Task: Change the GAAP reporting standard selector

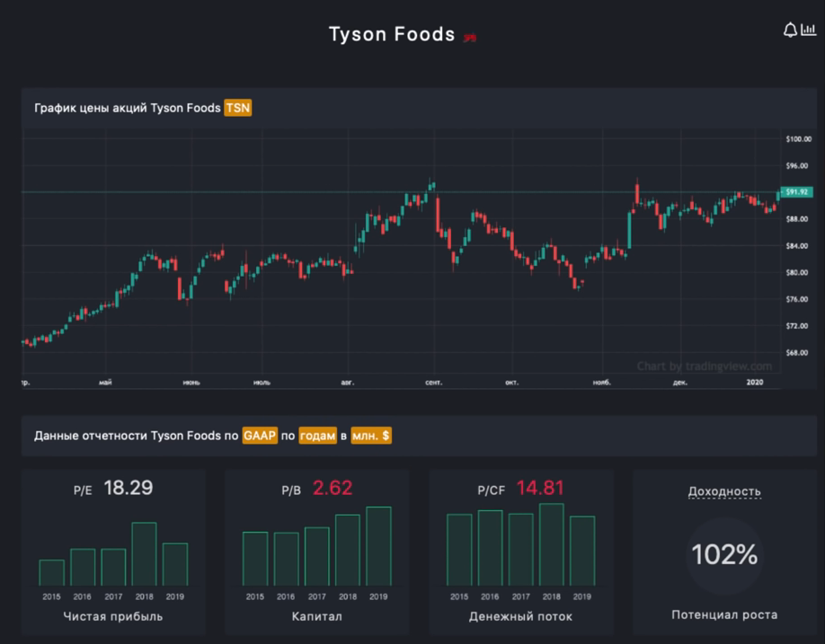Action: point(260,436)
